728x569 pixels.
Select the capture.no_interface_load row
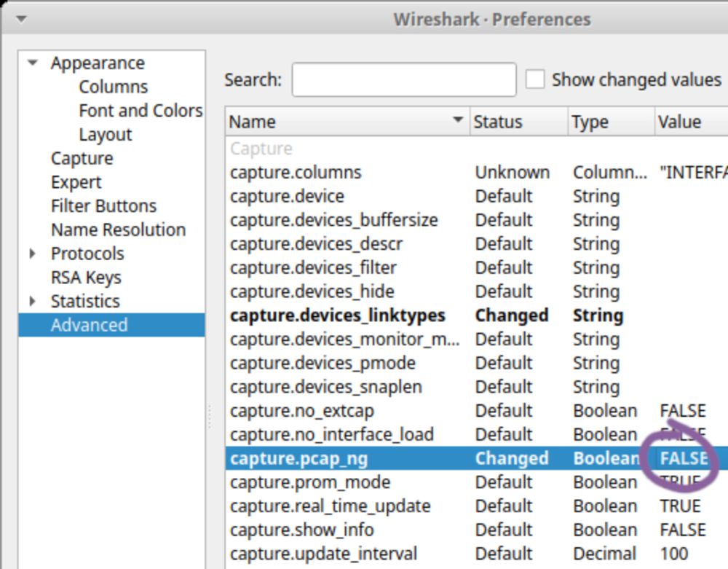[x=477, y=435]
